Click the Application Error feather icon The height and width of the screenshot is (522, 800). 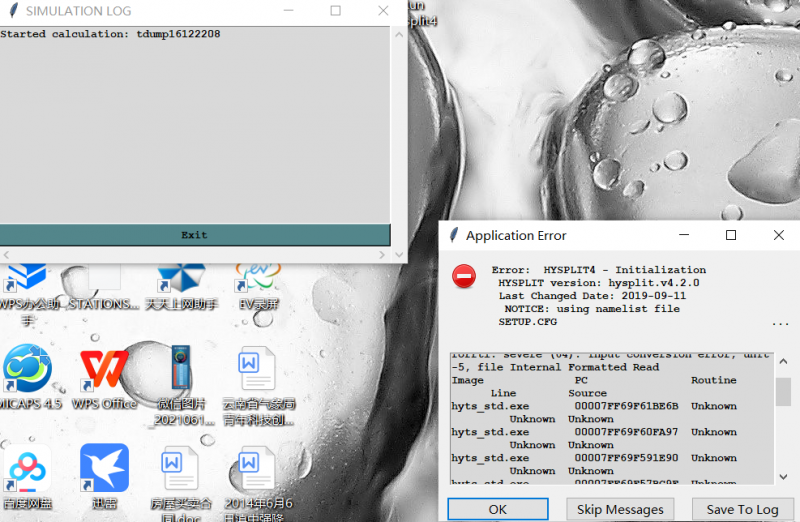[x=454, y=236]
